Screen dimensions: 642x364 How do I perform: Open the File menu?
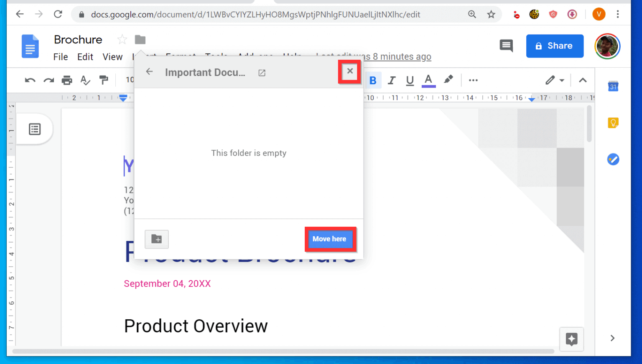pos(60,57)
